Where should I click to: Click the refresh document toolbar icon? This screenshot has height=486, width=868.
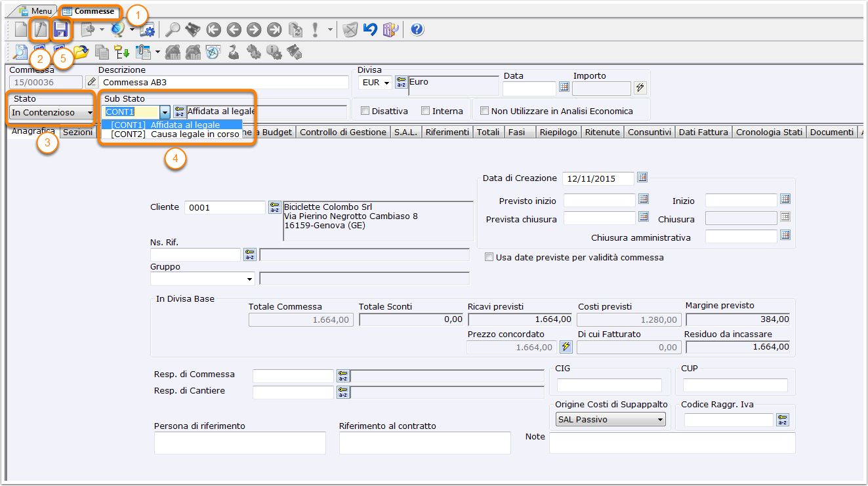click(295, 30)
